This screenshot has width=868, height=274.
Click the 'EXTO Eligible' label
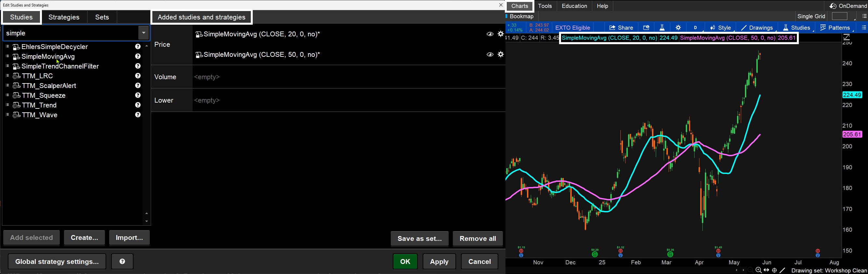(572, 28)
